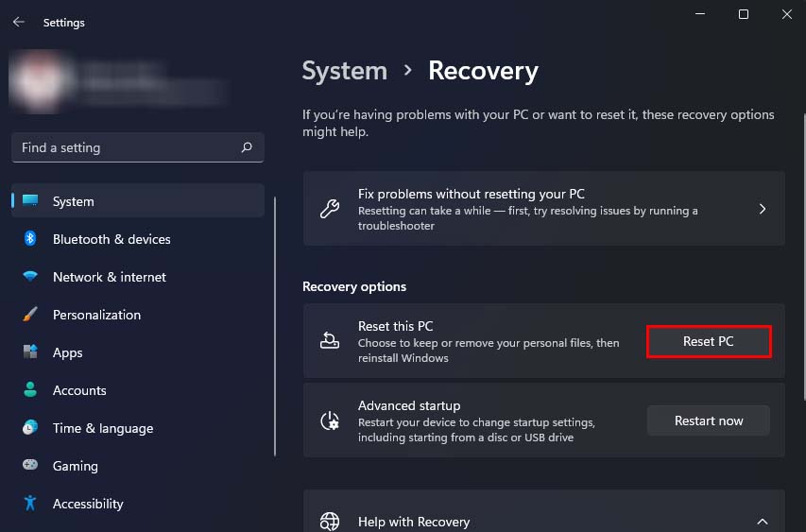
Task: Collapse the Help with Recovery section
Action: (763, 521)
